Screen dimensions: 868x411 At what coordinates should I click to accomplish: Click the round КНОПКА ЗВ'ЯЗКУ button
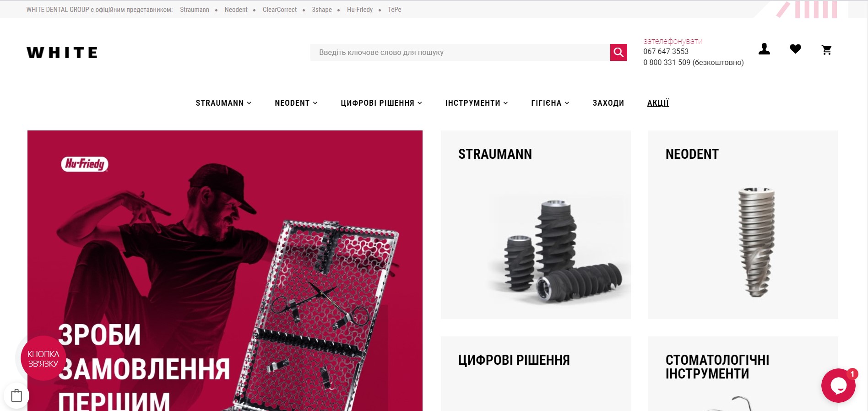[43, 358]
